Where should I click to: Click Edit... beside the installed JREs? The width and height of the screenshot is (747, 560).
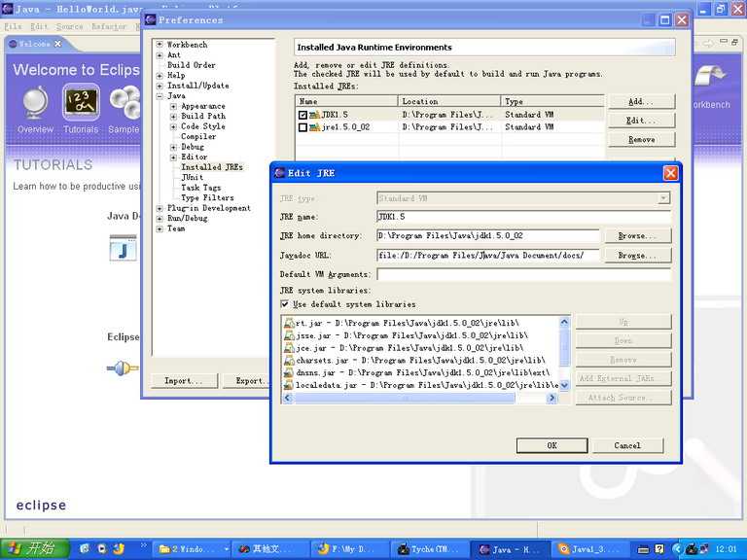641,121
